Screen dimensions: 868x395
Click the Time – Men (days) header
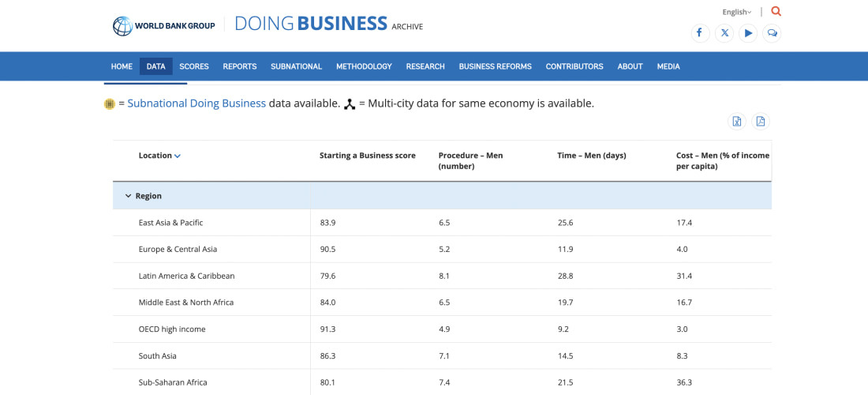[592, 156]
